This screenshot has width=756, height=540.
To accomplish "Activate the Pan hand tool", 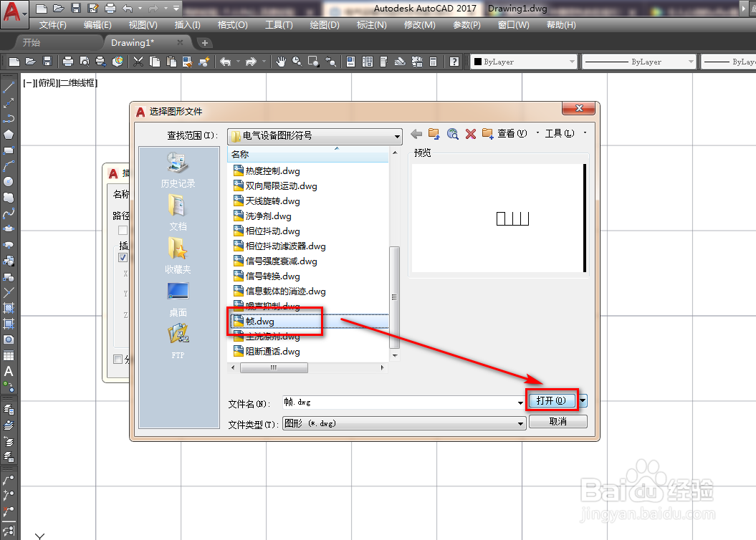I will point(281,62).
